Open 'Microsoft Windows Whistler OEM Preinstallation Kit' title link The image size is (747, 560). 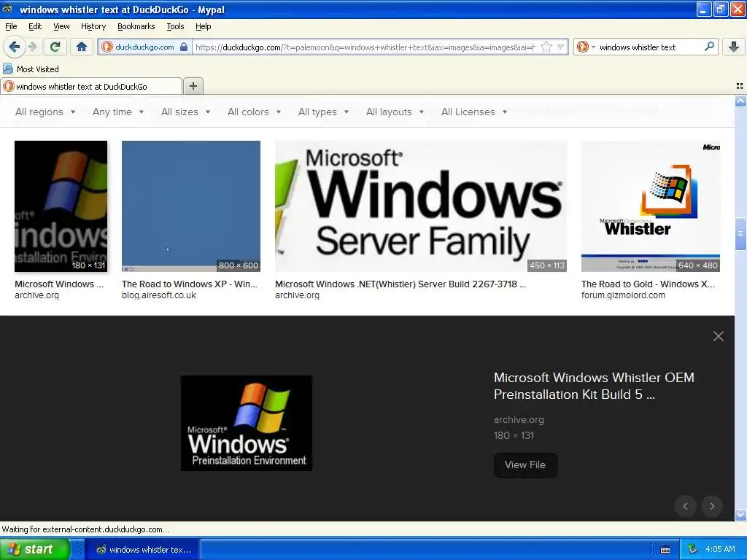[594, 386]
